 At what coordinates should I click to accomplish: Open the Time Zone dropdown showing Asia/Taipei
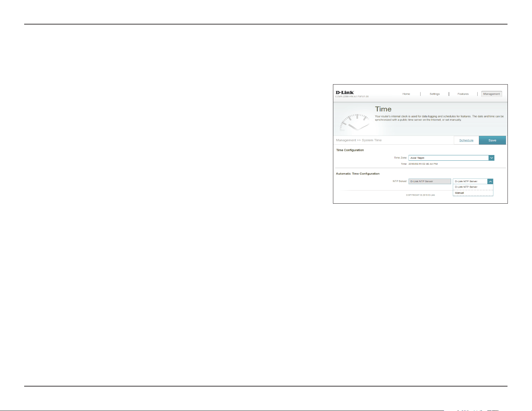click(x=451, y=158)
